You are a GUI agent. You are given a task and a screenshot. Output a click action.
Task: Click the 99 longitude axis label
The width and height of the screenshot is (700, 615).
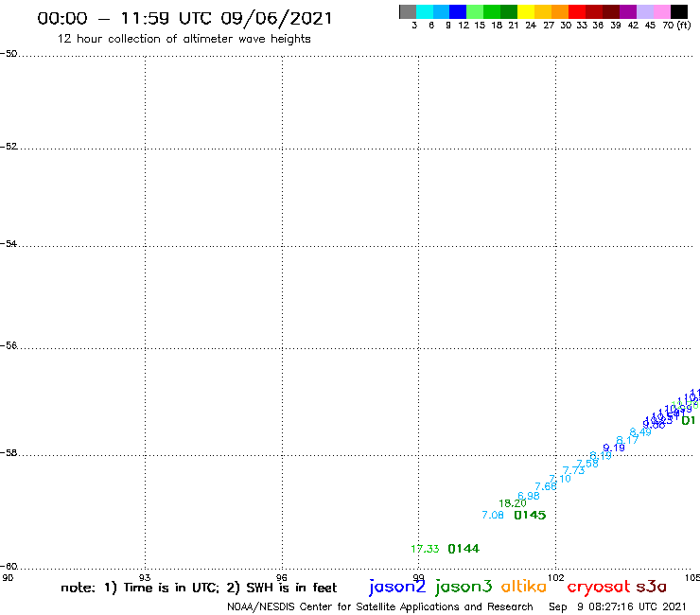(x=419, y=577)
